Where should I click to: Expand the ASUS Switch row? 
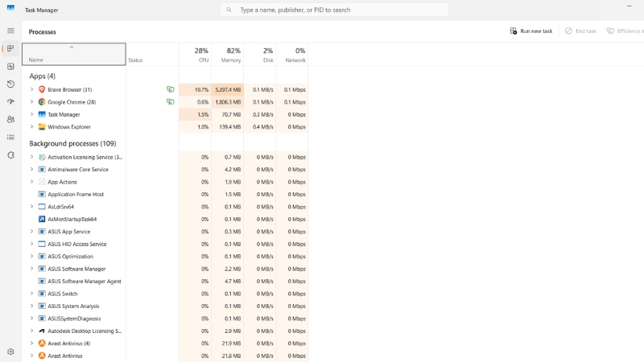31,294
